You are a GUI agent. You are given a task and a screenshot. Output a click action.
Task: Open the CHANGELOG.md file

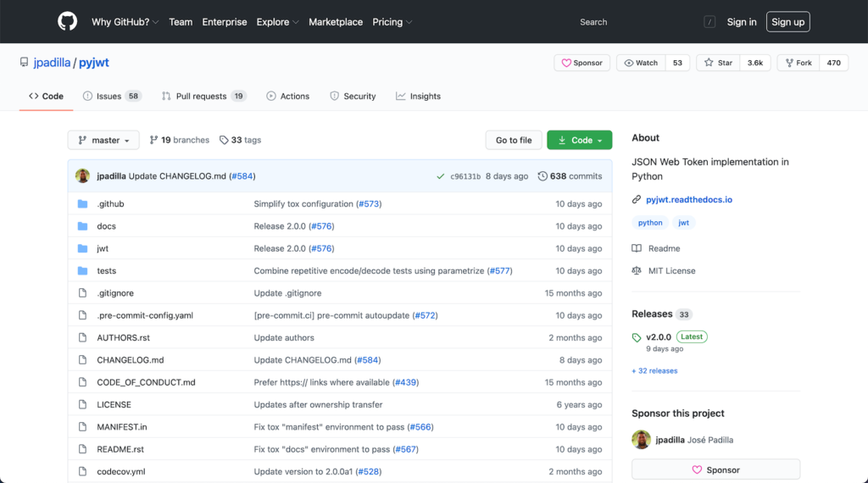click(130, 359)
